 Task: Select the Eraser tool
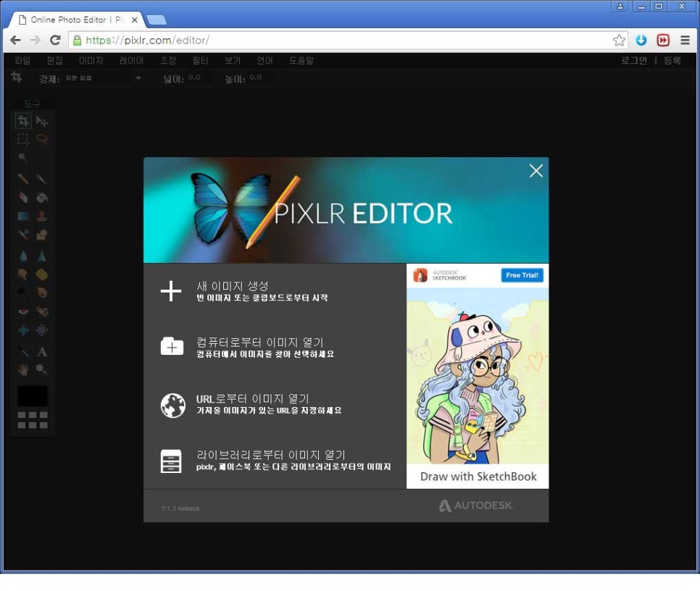pyautogui.click(x=23, y=198)
